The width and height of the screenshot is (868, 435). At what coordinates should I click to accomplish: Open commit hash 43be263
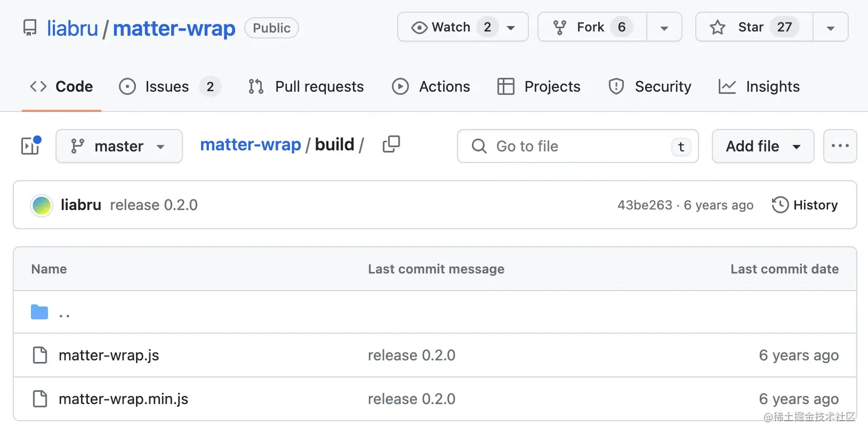click(x=645, y=205)
